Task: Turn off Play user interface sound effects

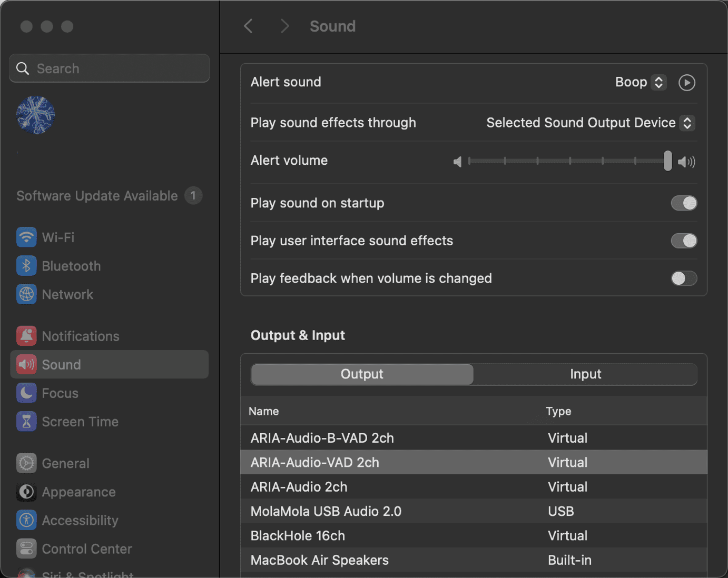Action: click(x=684, y=241)
